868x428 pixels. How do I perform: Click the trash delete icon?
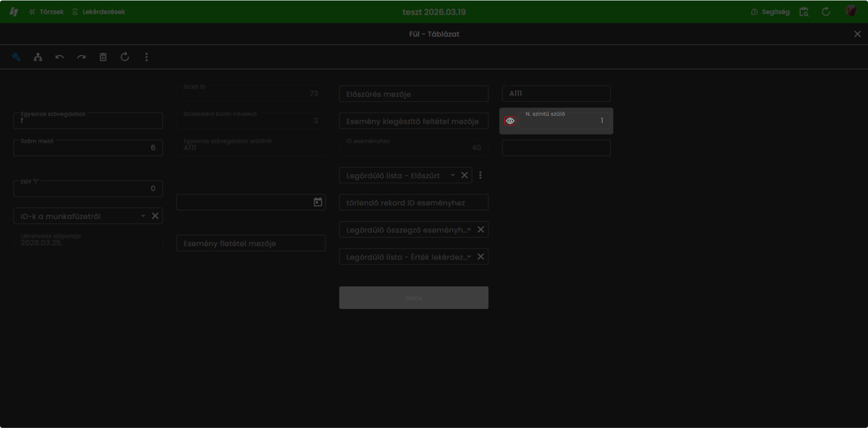(103, 57)
